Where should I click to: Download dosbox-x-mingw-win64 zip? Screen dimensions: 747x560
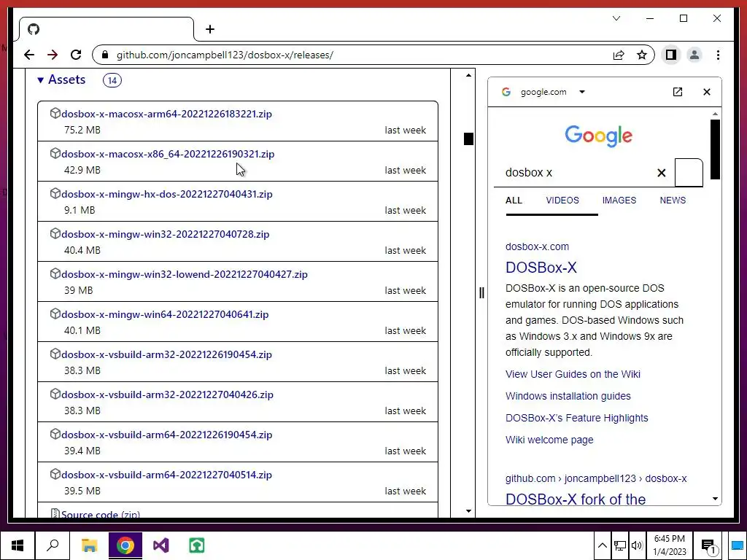click(165, 314)
